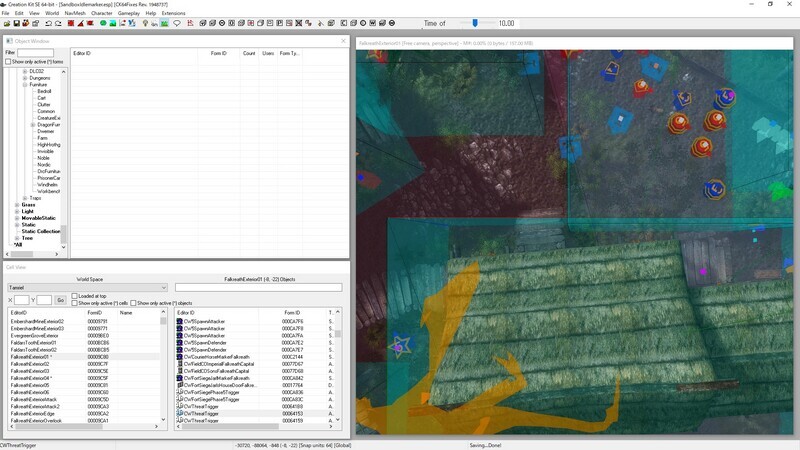800x450 pixels.
Task: Expand the Dungeons tree node
Action: [x=25, y=78]
